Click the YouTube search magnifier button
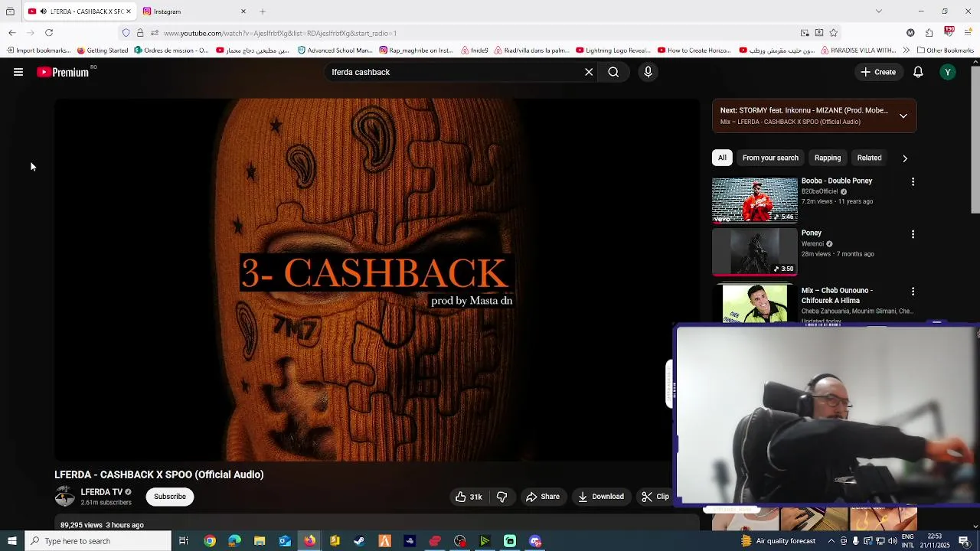 [x=613, y=72]
